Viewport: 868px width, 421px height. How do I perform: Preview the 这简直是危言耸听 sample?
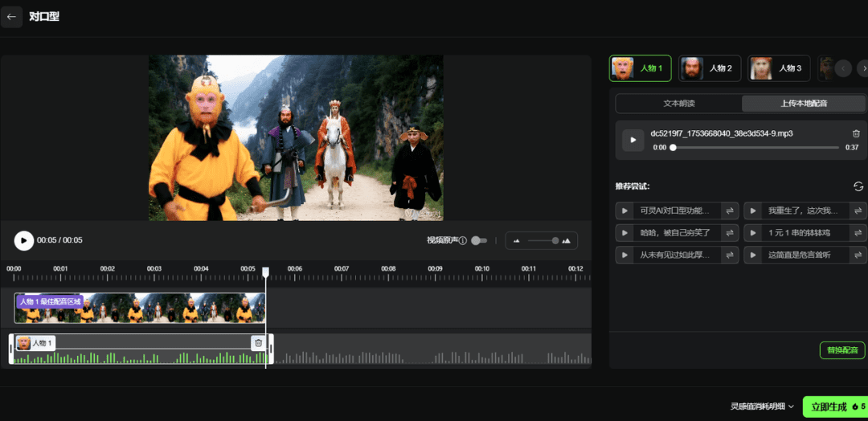coord(753,255)
